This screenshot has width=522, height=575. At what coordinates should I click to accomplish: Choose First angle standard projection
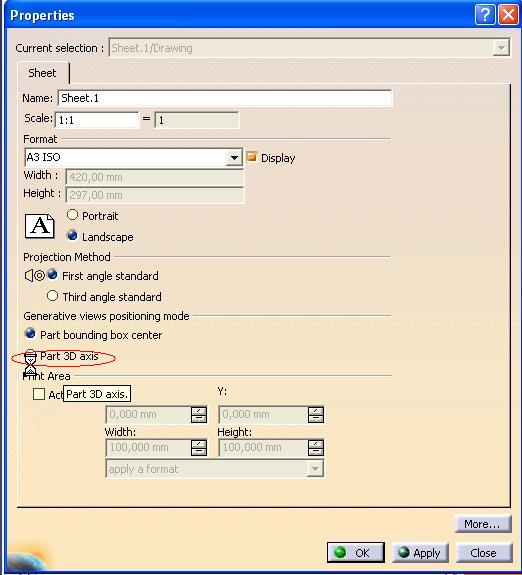52,275
